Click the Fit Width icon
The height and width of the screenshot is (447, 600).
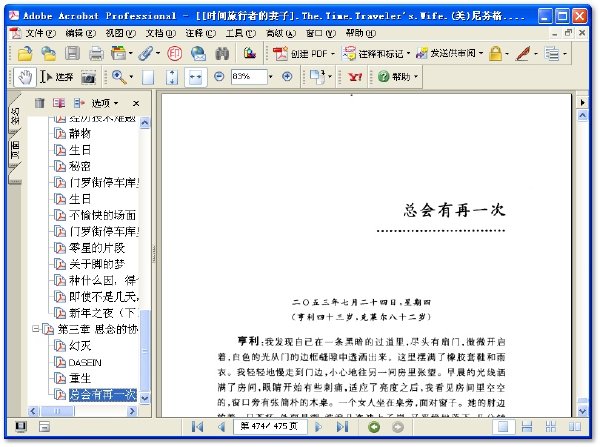[196, 77]
